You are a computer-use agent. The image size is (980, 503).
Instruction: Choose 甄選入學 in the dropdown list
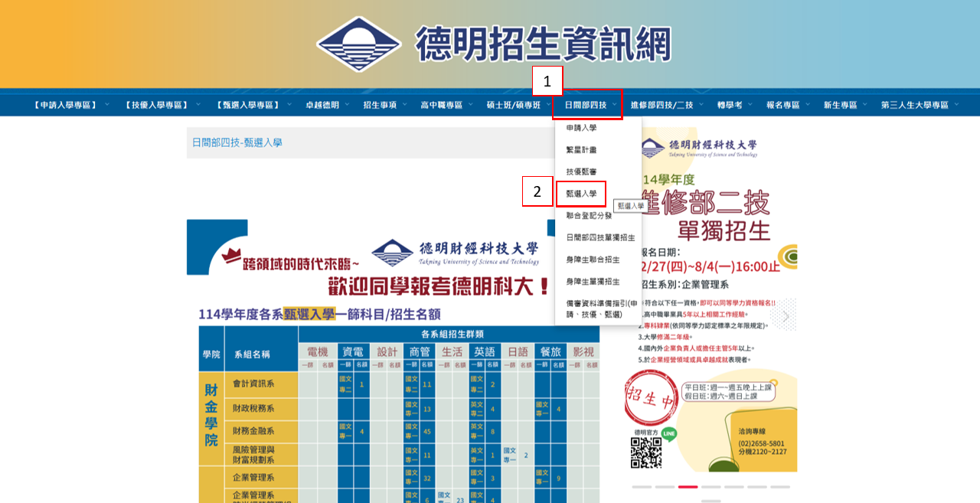[581, 194]
